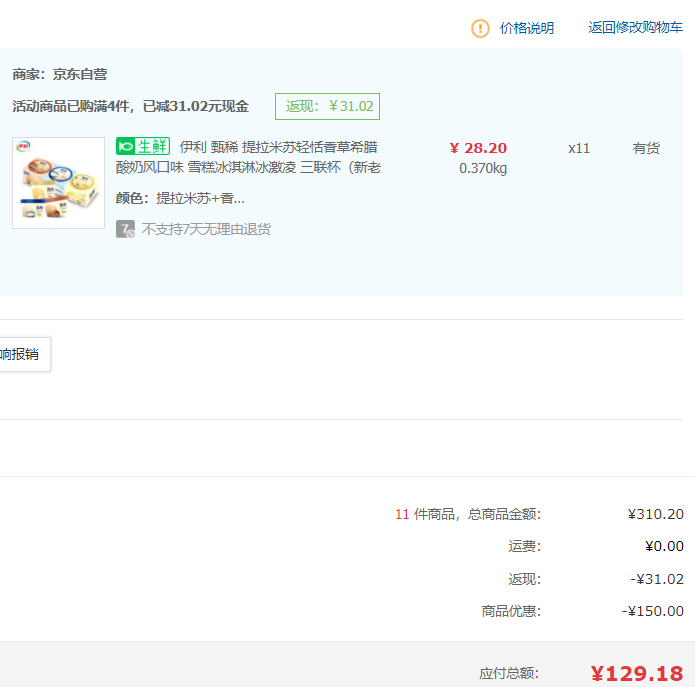Open the 价格说明 price explanation link
This screenshot has width=695, height=687.
click(527, 28)
